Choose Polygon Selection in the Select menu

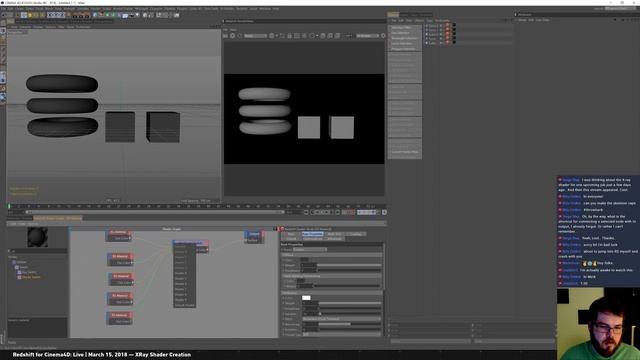point(404,49)
